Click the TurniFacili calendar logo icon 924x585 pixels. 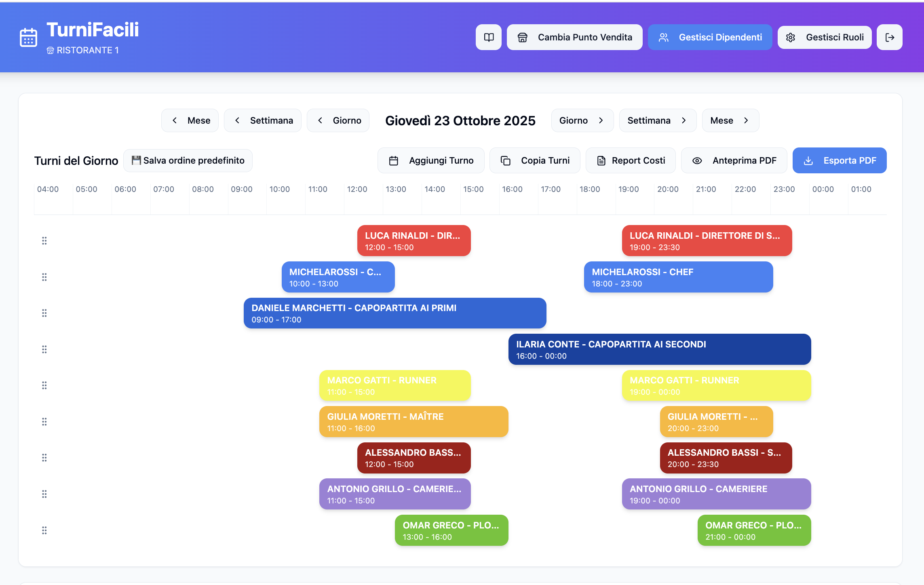pos(28,38)
